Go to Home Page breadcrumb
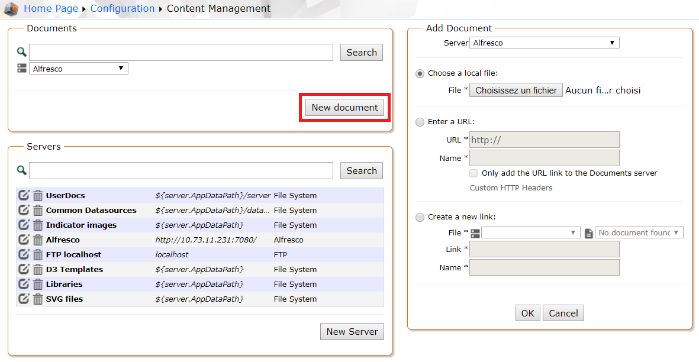The height and width of the screenshot is (362, 699). pos(51,8)
